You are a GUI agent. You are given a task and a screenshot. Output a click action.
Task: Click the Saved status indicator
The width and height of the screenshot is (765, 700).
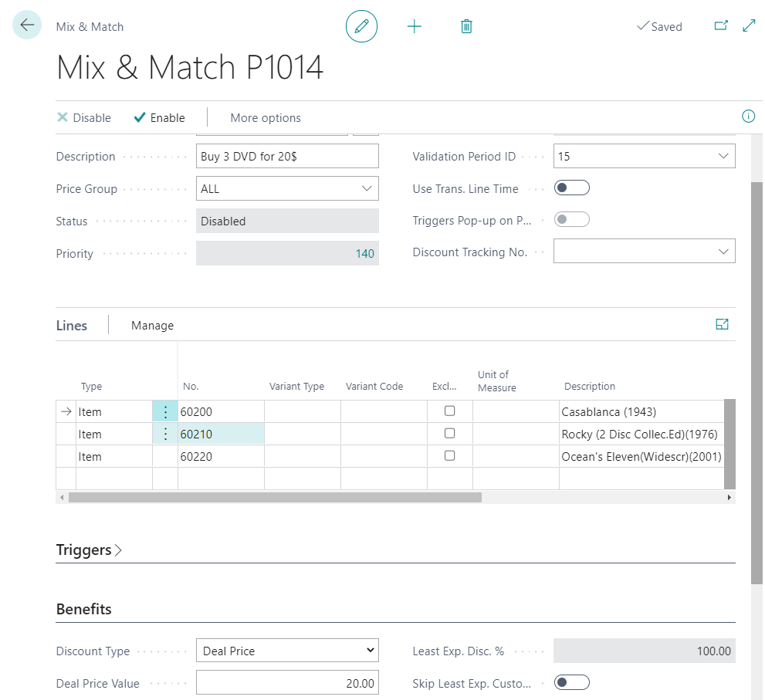coord(659,26)
